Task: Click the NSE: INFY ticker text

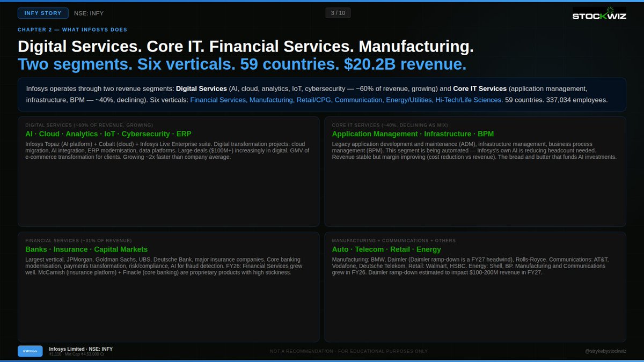Action: (90, 13)
